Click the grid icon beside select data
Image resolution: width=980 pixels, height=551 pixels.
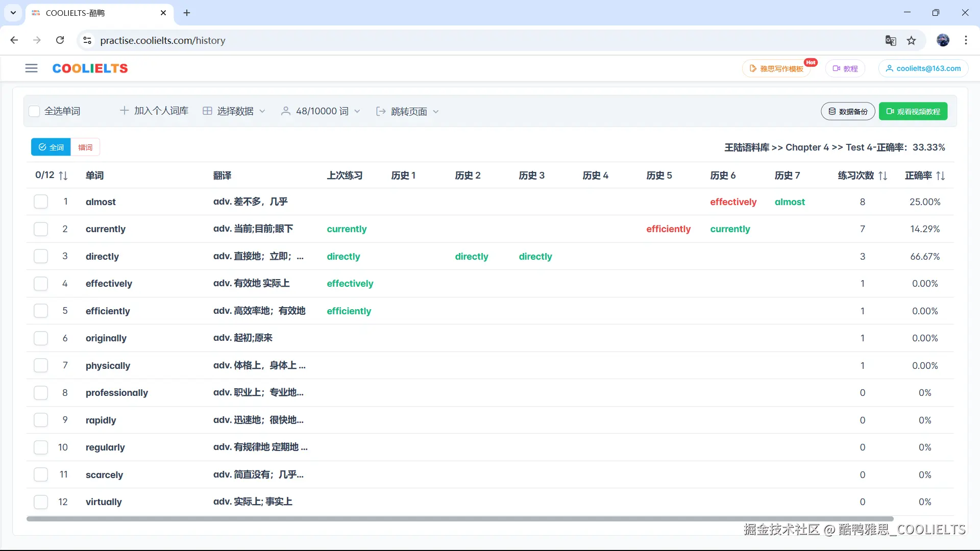click(x=207, y=111)
